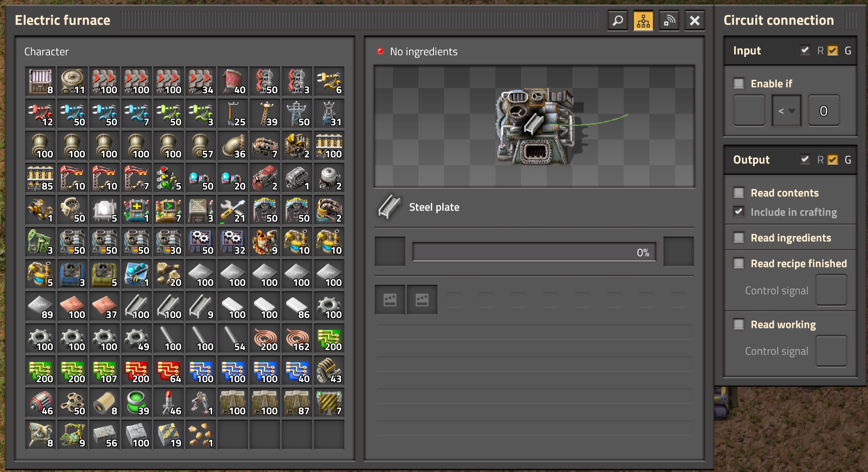The height and width of the screenshot is (472, 868).
Task: Select the engine unit stack of 43
Action: pyautogui.click(x=329, y=371)
